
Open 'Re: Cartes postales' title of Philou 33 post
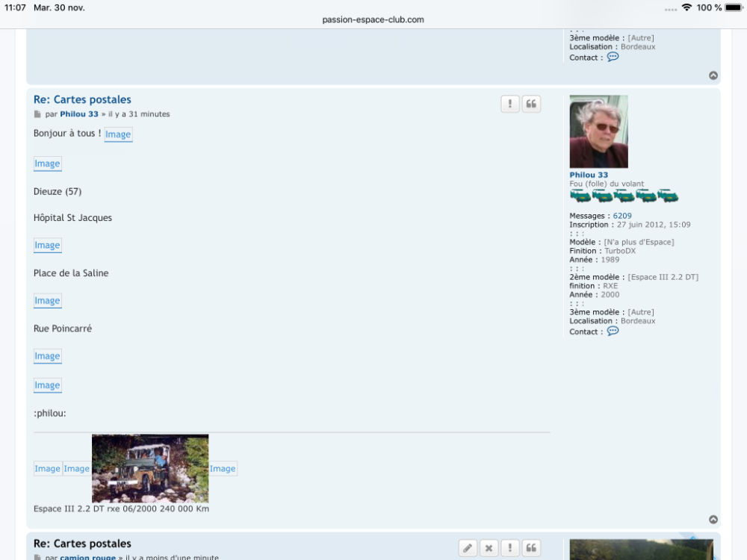82,99
